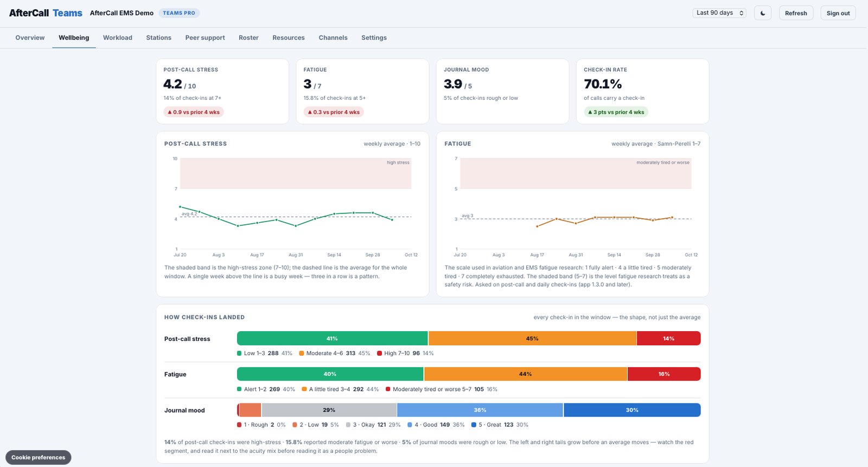This screenshot has width=868, height=467.
Task: Click the High 7–10 legend entry
Action: (405, 353)
